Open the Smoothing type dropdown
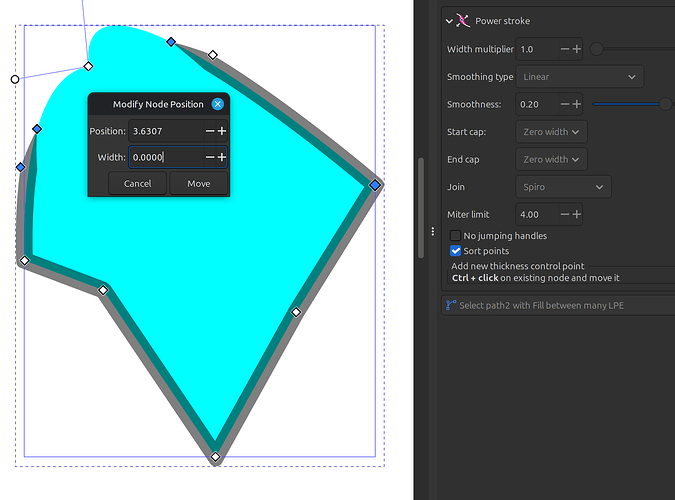 click(579, 77)
